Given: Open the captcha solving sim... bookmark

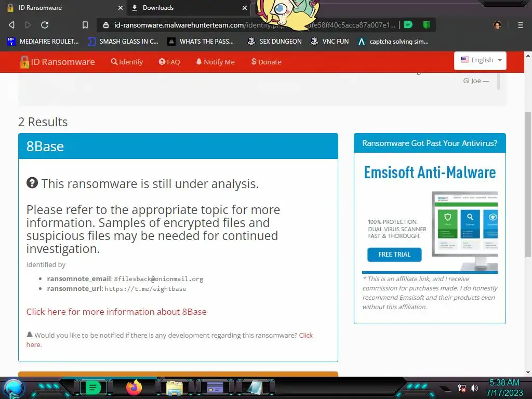Looking at the screenshot, I should click(x=393, y=42).
